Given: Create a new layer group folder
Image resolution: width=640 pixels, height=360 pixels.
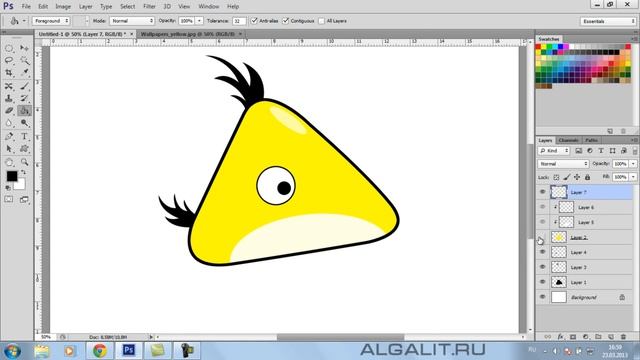Looking at the screenshot, I should click(x=598, y=337).
